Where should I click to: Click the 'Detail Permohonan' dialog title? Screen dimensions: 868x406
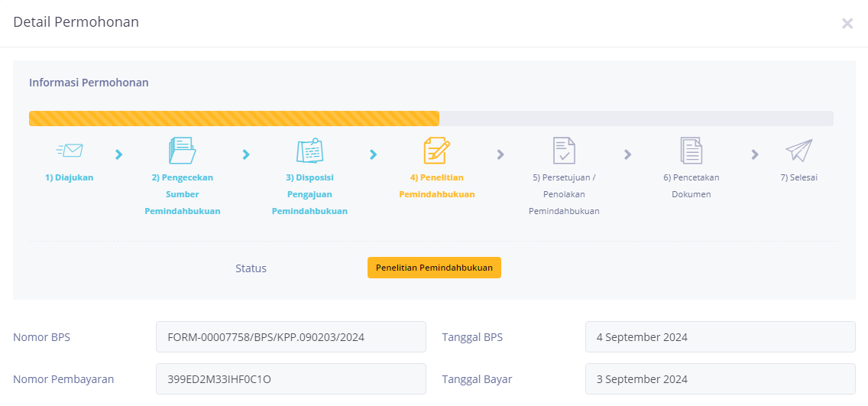76,22
